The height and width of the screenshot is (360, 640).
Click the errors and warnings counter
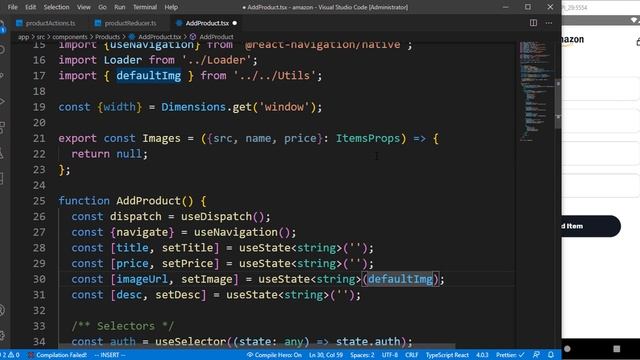10,355
